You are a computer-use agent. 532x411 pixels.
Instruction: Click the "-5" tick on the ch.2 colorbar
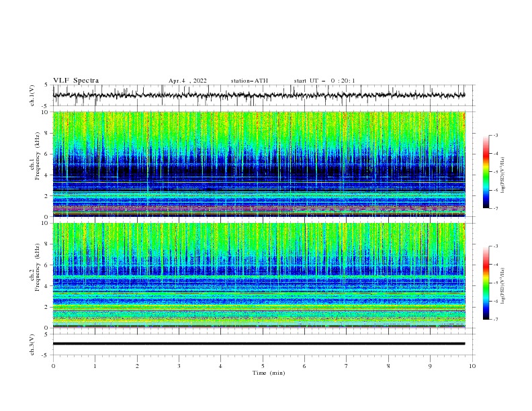[496, 283]
